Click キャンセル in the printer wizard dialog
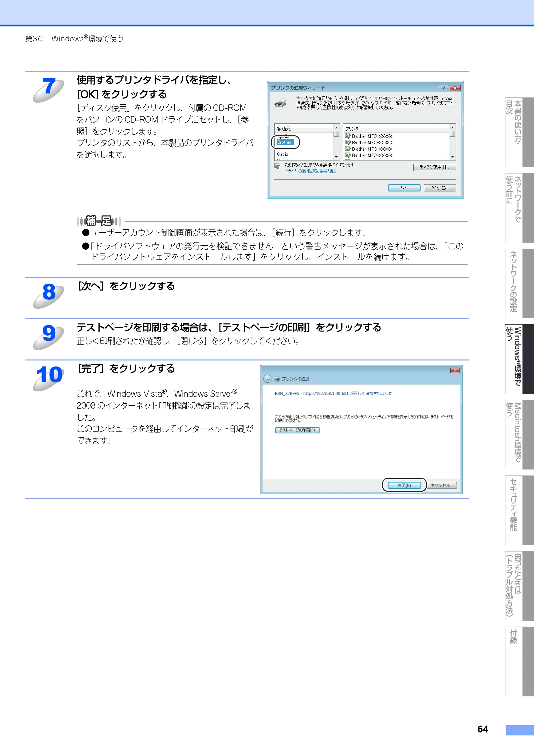 440,188
